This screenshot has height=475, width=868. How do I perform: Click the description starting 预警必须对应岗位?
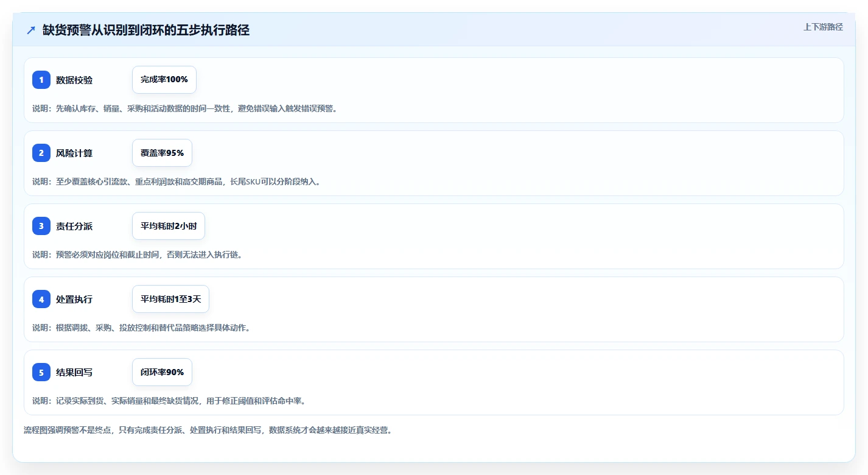coord(138,255)
